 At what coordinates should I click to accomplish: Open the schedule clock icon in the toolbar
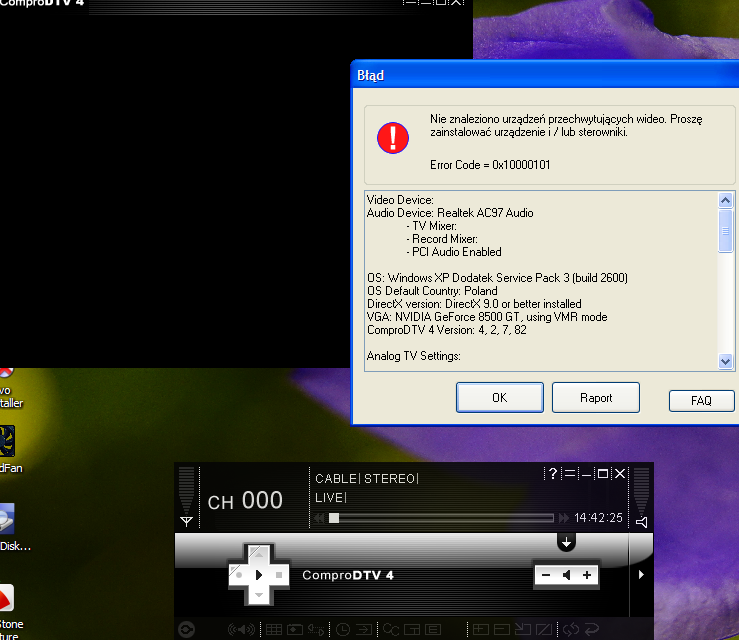click(343, 629)
